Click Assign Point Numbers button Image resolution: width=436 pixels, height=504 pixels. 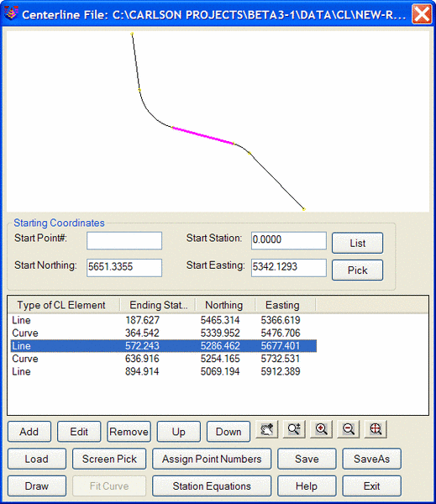(x=212, y=459)
